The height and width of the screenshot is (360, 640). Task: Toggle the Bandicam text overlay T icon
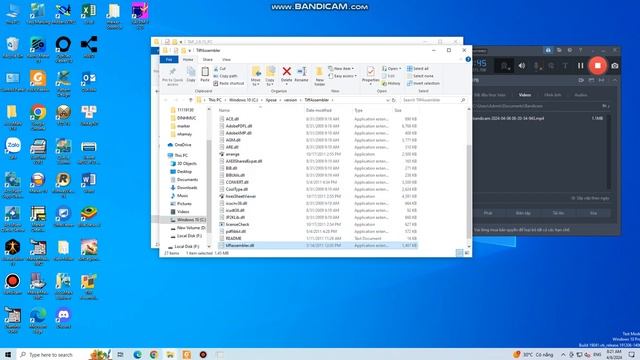point(565,66)
